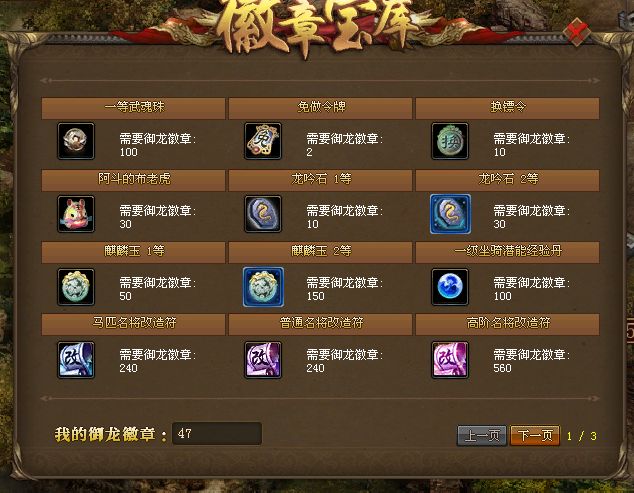634x493 pixels.
Task: Click the 高阶名将改造符 header label
Action: 508,324
